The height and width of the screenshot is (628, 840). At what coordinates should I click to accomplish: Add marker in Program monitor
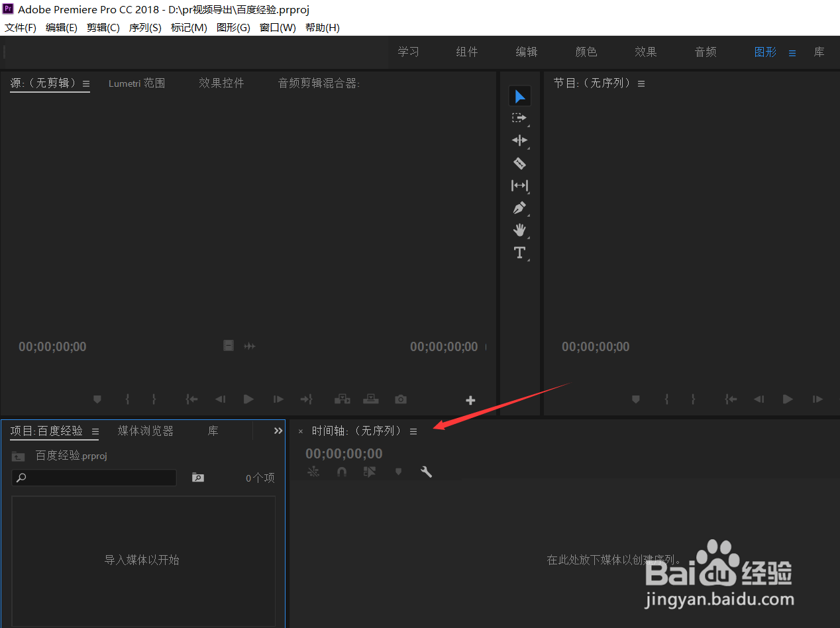(x=636, y=399)
